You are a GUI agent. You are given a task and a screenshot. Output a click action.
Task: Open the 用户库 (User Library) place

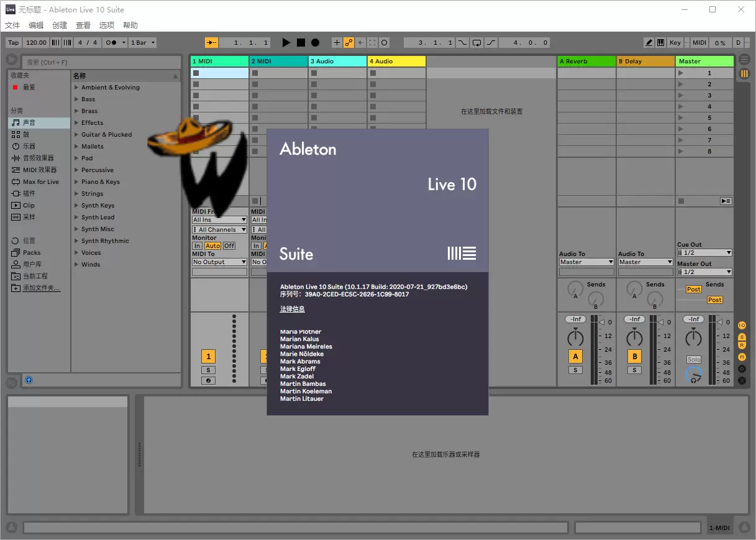pos(39,264)
